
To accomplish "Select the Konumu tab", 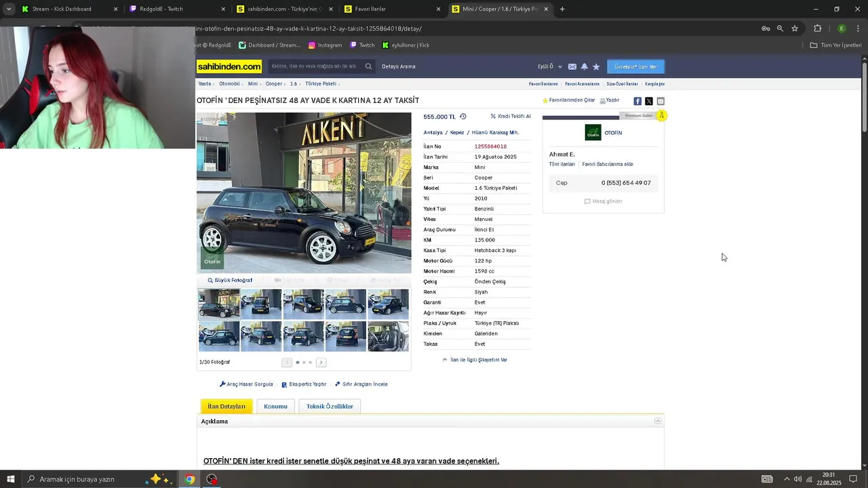I will 275,407.
